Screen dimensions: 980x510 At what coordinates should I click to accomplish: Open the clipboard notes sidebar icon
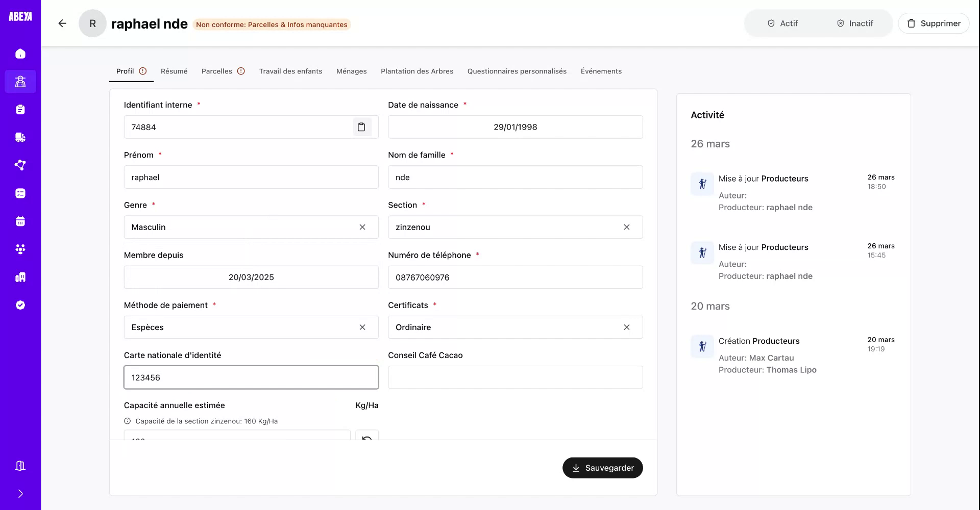point(20,109)
